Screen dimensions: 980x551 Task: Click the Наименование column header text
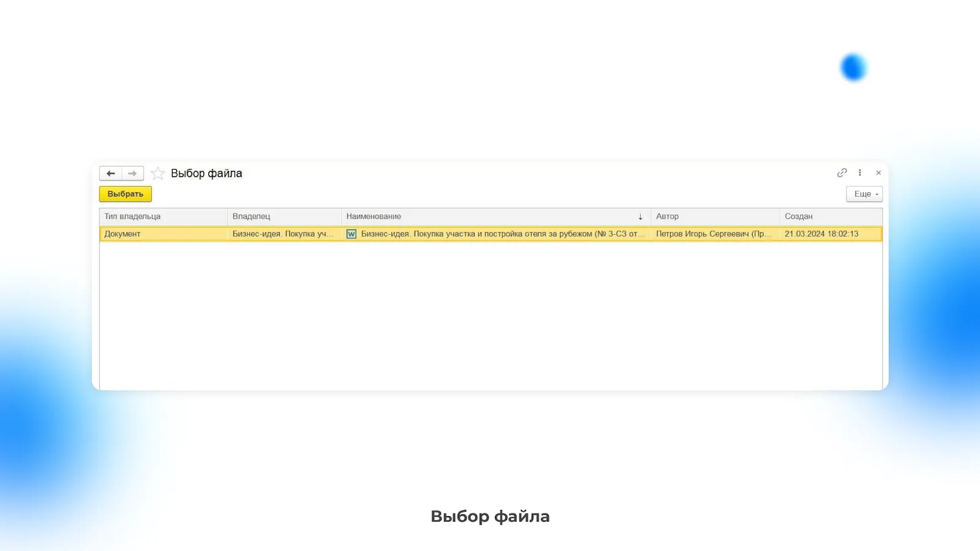374,216
